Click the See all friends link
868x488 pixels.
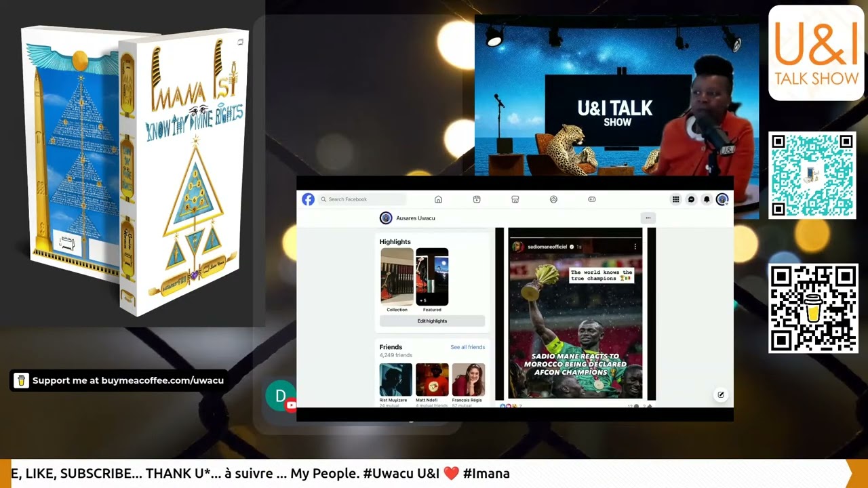click(x=468, y=347)
